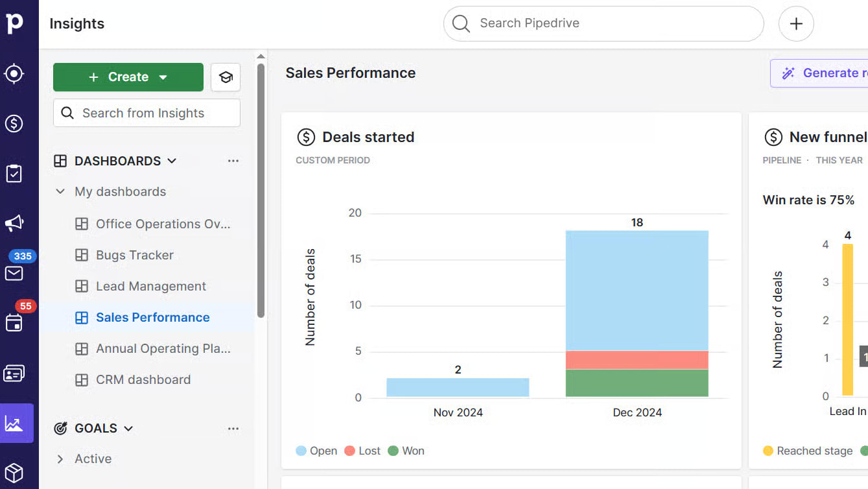
Task: Click the THIS YEAR filter label
Action: pos(839,160)
